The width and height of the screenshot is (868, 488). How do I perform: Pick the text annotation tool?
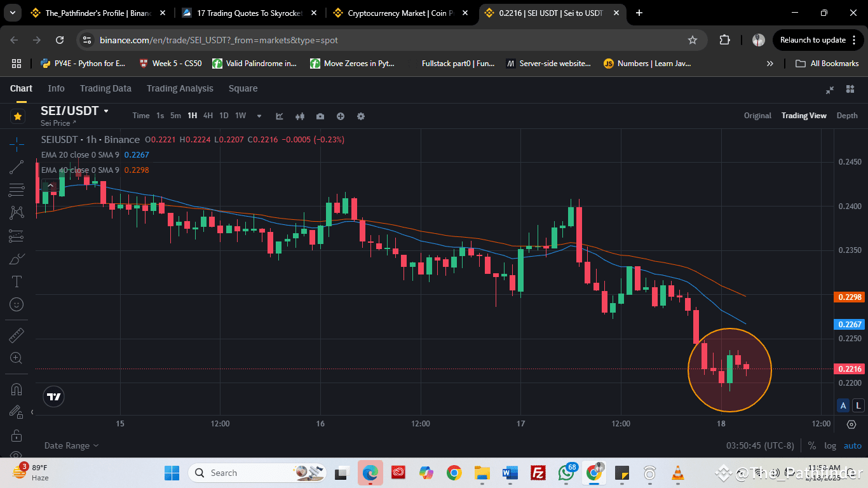tap(17, 281)
